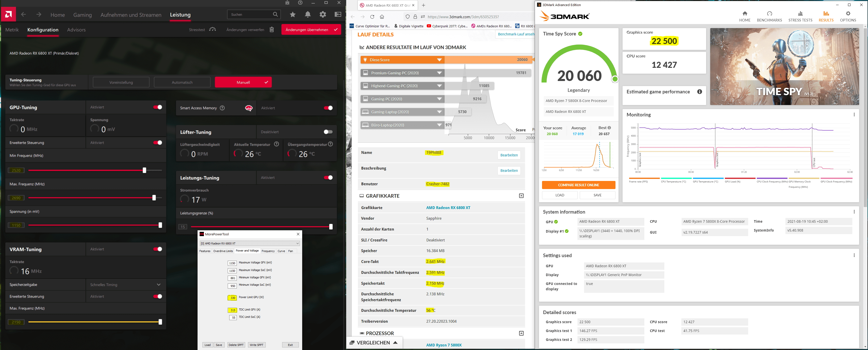
Task: Start the Stresstest icon
Action: 212,30
